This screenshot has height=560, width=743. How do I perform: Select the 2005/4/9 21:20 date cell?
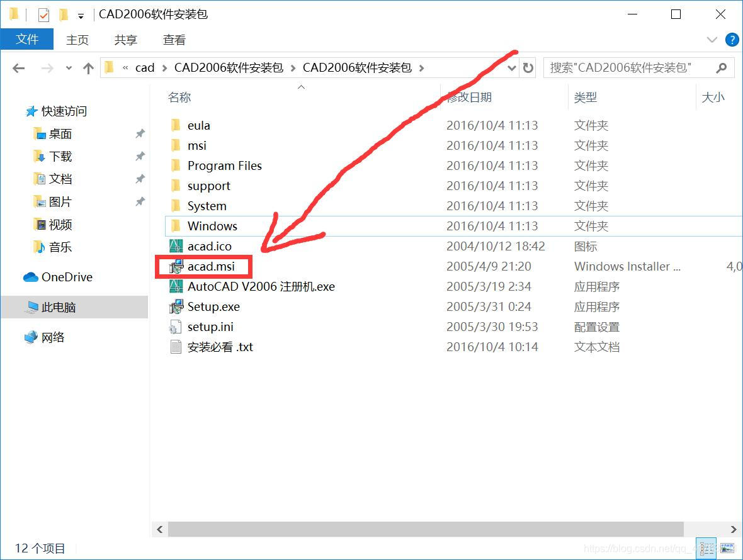click(x=489, y=267)
